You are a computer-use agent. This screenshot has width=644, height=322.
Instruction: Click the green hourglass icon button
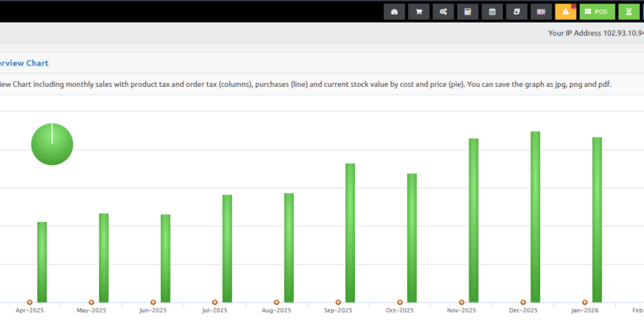[629, 12]
